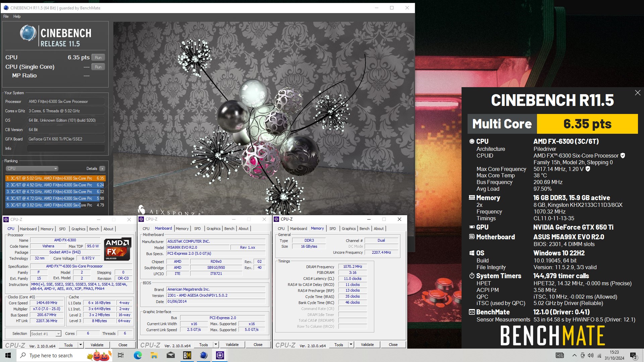Click the rendered Cinebench scene image
Image resolution: width=644 pixels, height=362 pixels.
(264, 118)
